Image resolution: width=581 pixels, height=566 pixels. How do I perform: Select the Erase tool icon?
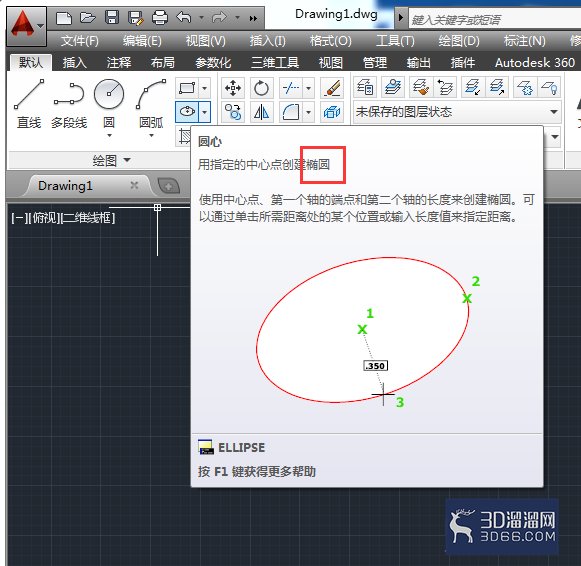(x=332, y=88)
